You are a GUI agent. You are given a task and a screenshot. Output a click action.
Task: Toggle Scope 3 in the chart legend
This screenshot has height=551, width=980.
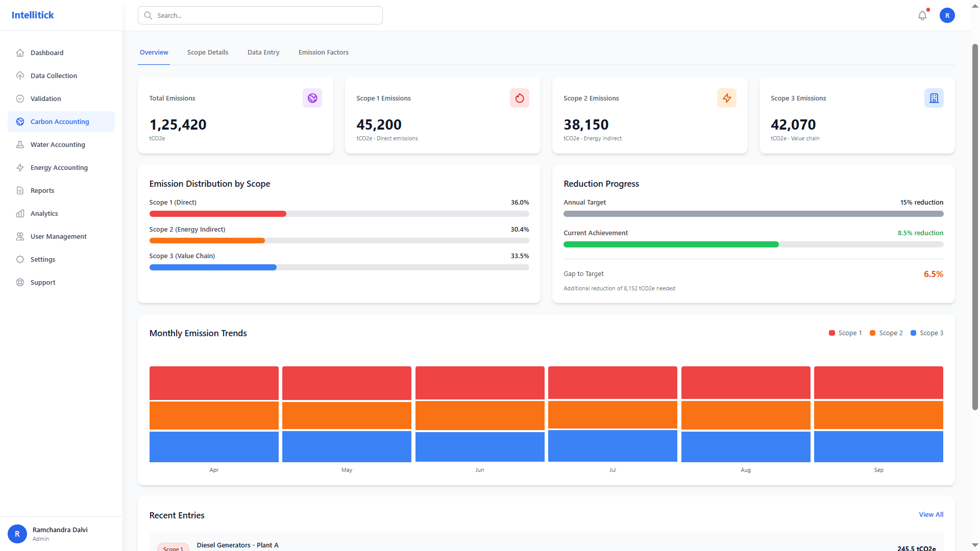(x=926, y=333)
